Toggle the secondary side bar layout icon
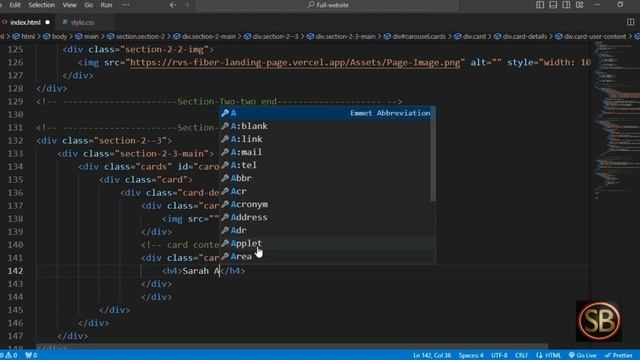Viewport: 640px width, 360px height. point(566,5)
